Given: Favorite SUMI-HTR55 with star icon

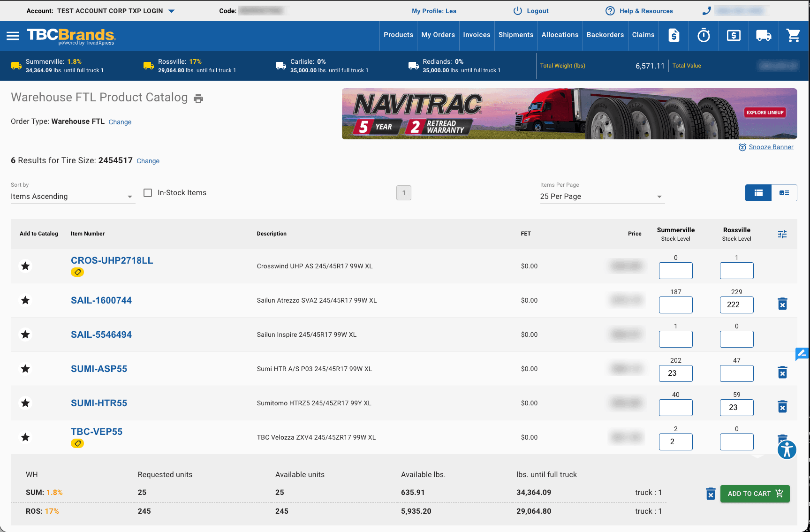Looking at the screenshot, I should 25,403.
